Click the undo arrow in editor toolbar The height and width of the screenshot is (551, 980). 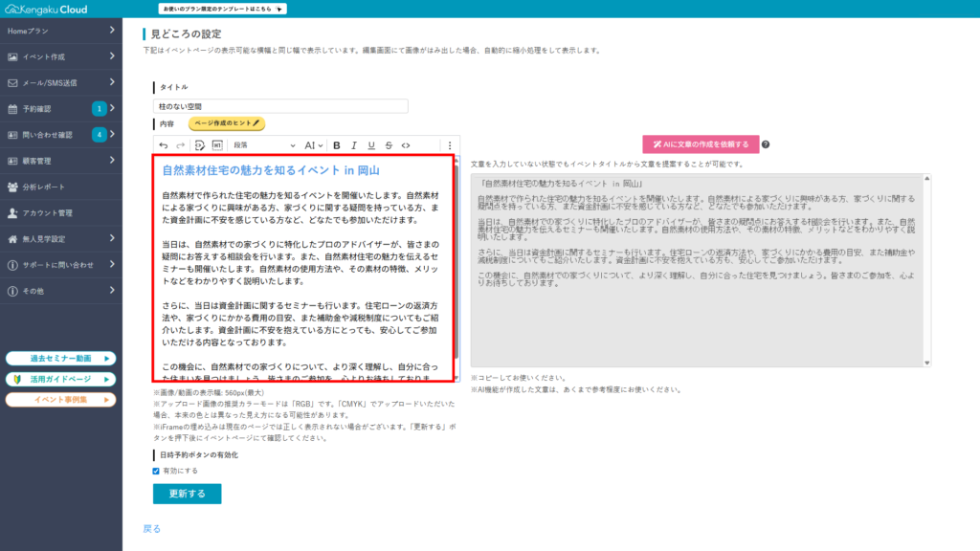(163, 145)
